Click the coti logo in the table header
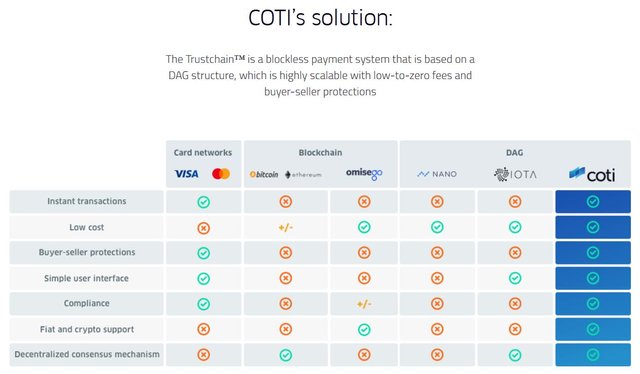The height and width of the screenshot is (374, 640). 592,174
